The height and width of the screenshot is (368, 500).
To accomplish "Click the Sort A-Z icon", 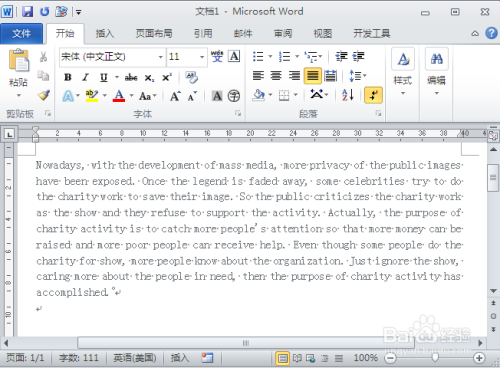I will (x=348, y=95).
